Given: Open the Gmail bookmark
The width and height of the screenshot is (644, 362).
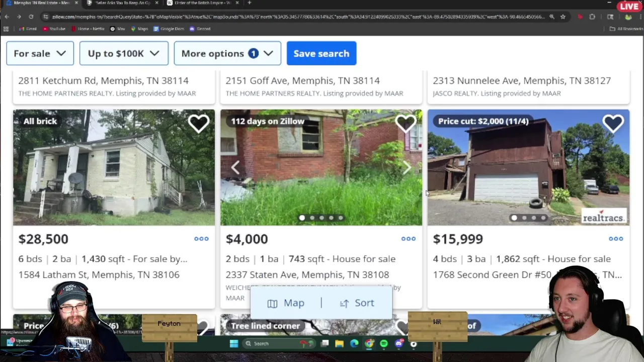Looking at the screenshot, I should [x=28, y=29].
